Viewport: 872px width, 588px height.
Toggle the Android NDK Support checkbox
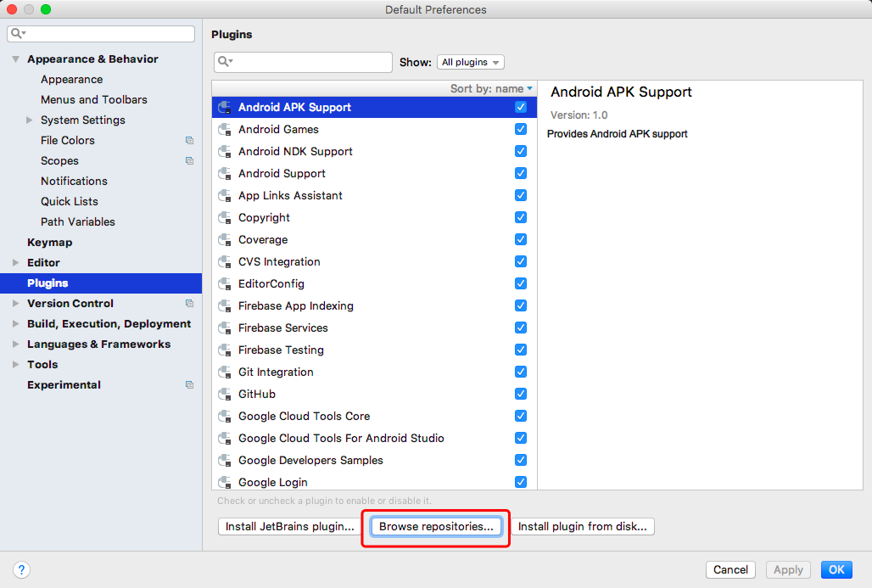point(521,151)
